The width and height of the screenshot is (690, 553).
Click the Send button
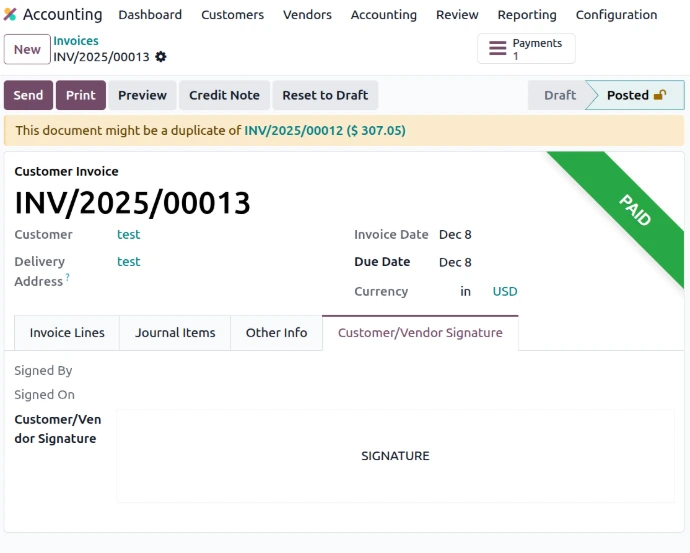28,96
